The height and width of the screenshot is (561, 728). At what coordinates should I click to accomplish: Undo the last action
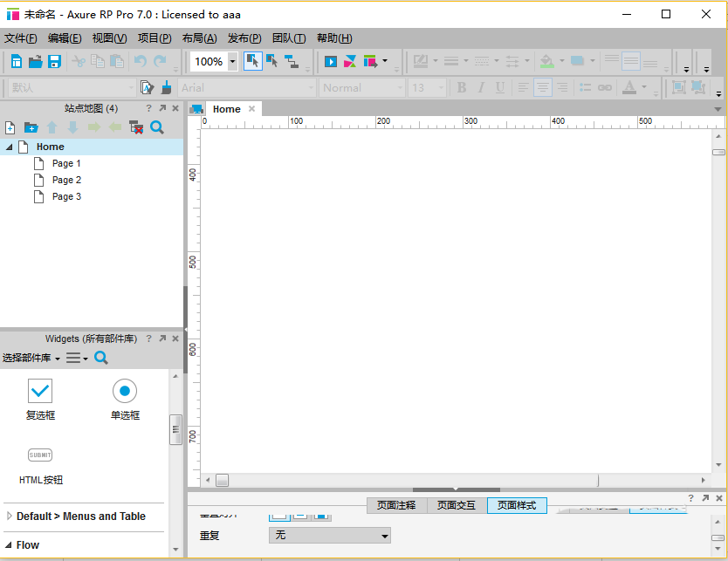coord(141,61)
